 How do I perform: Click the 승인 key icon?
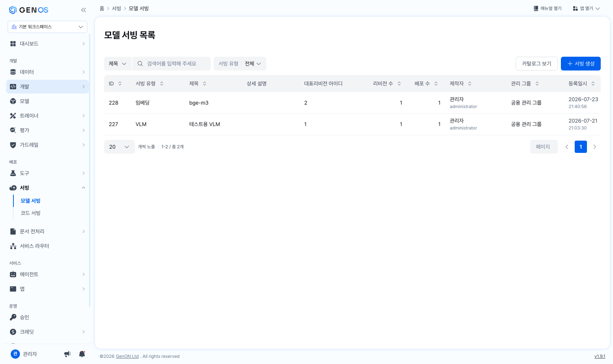[x=13, y=317]
